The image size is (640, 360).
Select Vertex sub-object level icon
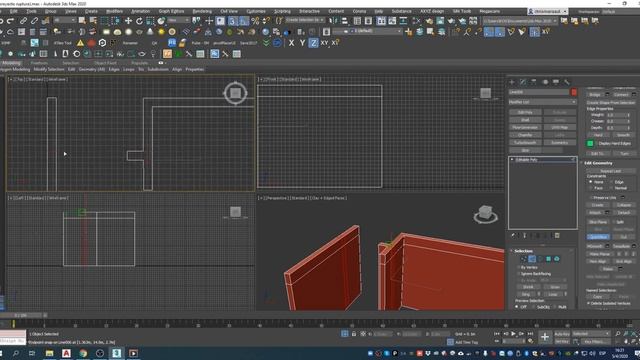(524, 259)
